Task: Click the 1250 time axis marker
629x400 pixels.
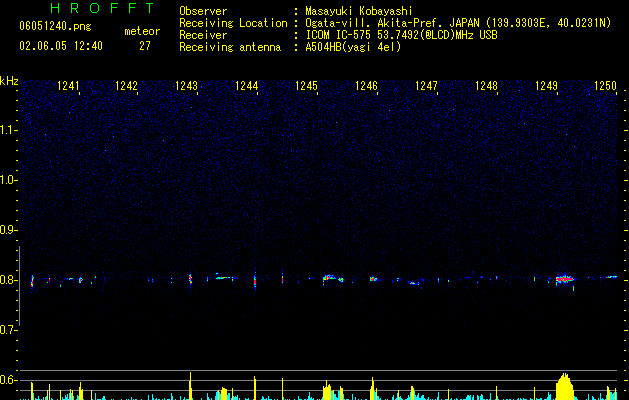Action: click(x=605, y=86)
